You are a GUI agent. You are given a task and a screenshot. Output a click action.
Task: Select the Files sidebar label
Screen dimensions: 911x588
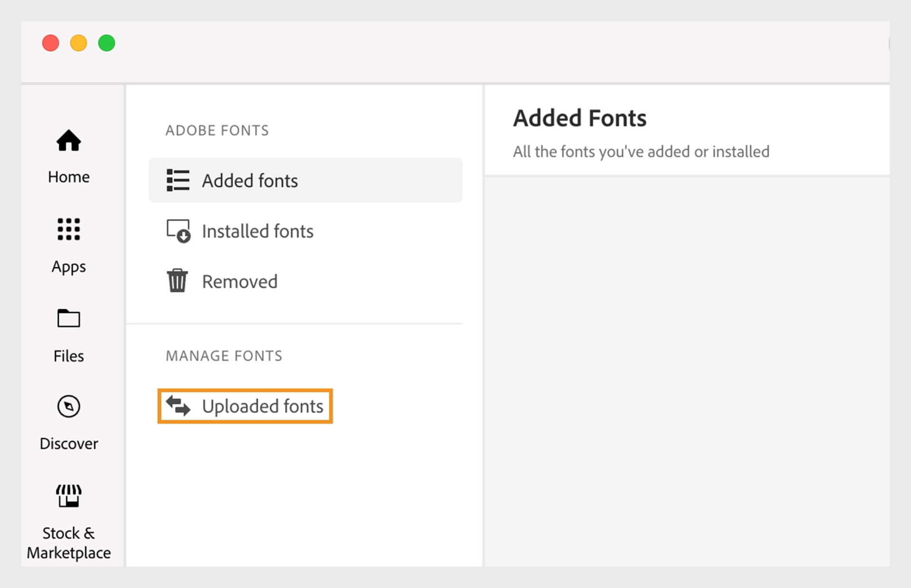69,356
